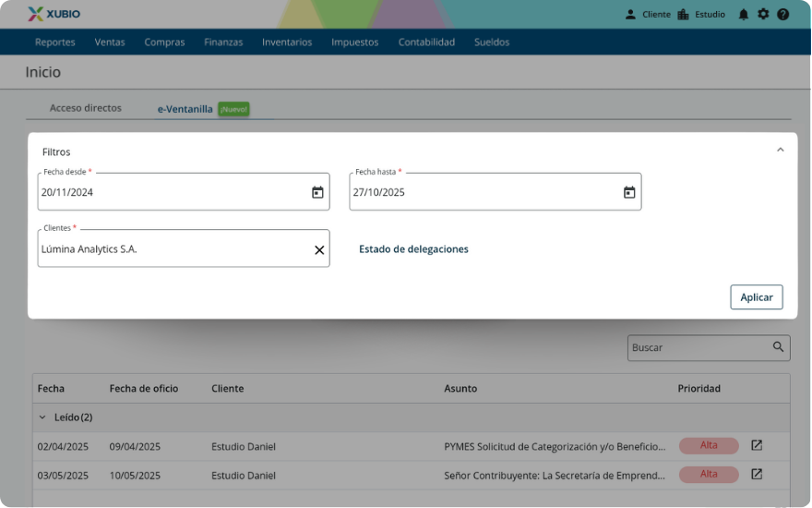The image size is (812, 508).
Task: Click the Estado de delegaciones link
Action: point(413,249)
